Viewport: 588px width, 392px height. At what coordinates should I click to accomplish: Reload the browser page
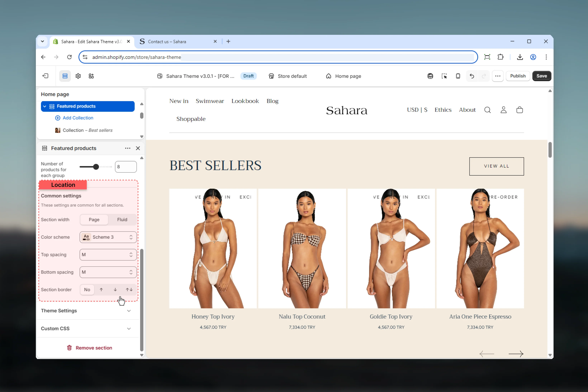pyautogui.click(x=70, y=57)
